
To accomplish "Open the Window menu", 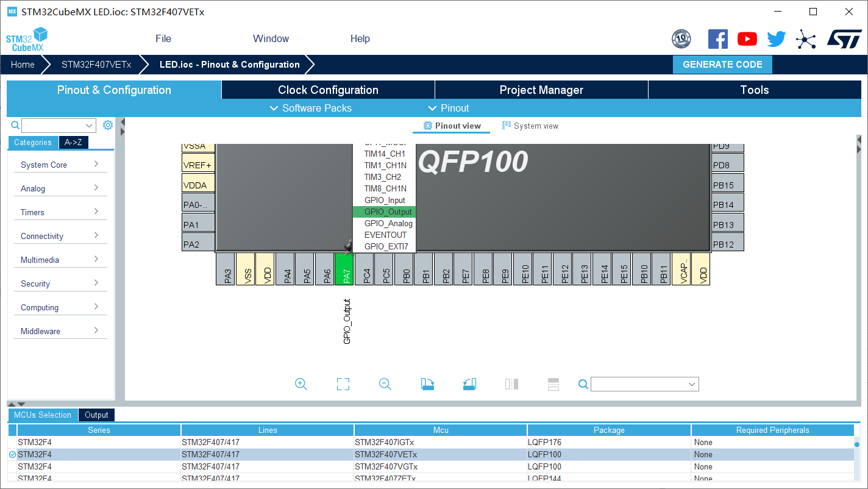I will click(271, 38).
